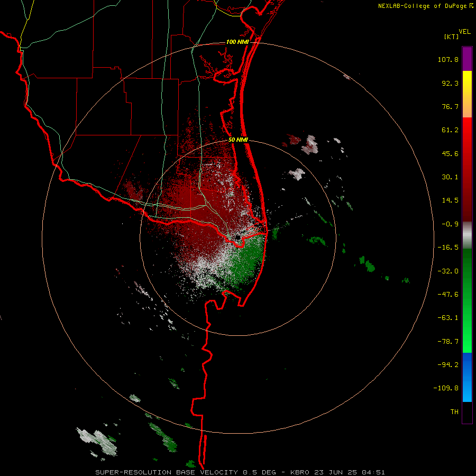
Task: Select the -78.7 legend value
Action: pos(448,342)
